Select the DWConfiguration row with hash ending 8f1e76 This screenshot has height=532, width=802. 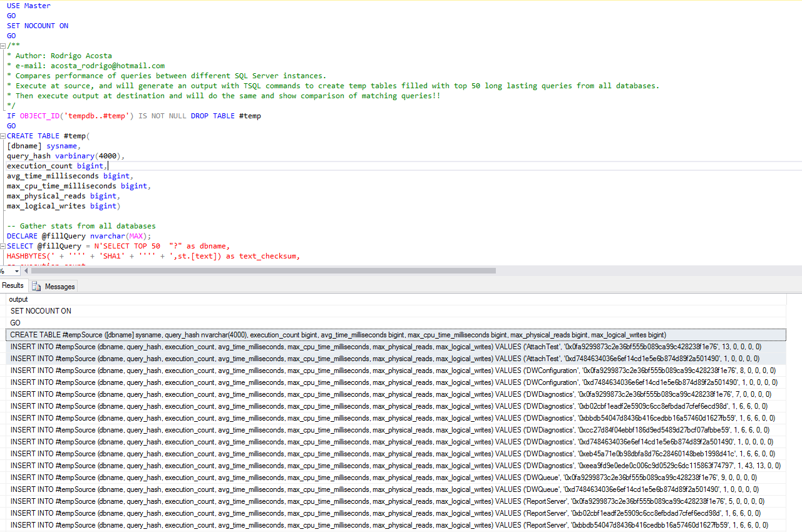pyautogui.click(x=396, y=371)
